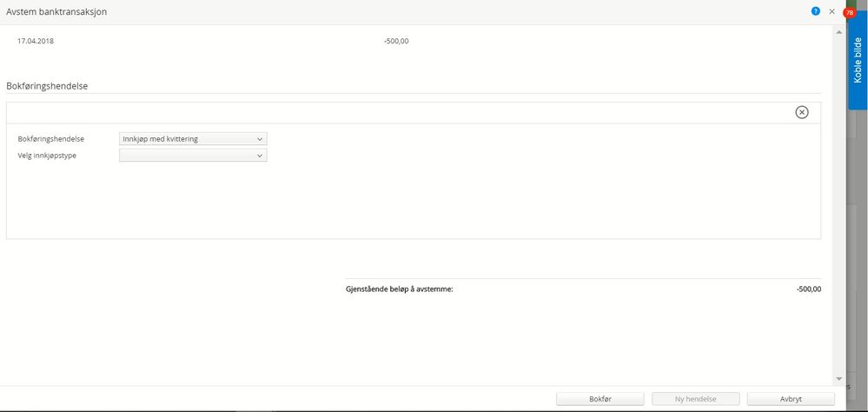Click the Avbryt button
868x412 pixels.
[x=791, y=399]
